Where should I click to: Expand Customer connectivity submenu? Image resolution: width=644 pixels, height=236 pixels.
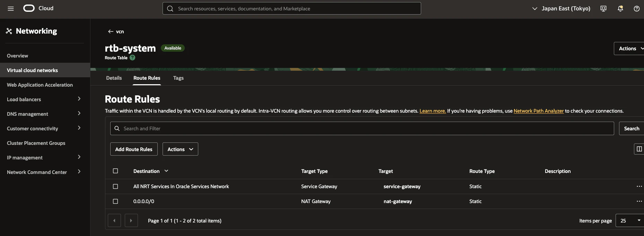pyautogui.click(x=79, y=128)
